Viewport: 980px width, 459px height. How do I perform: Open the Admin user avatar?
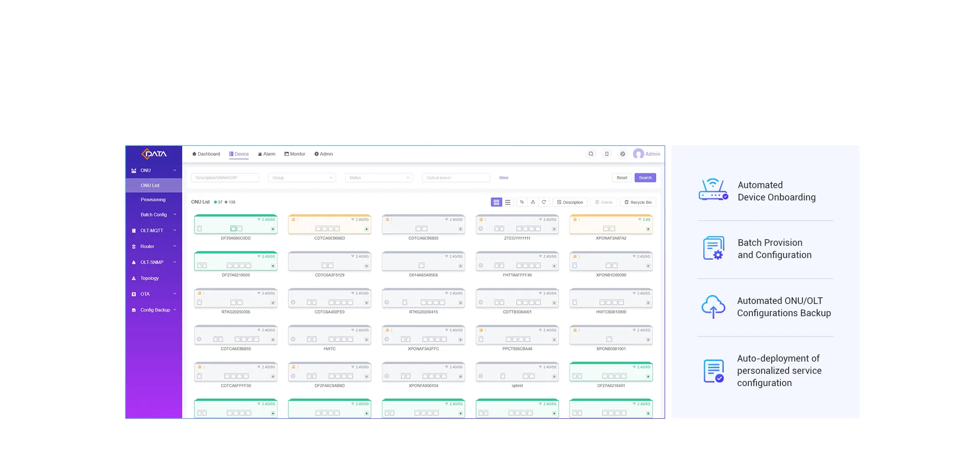[x=638, y=154]
